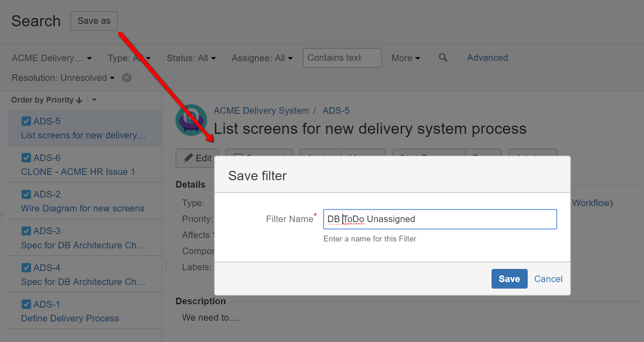Viewport: 644px width, 342px height.
Task: Open the ADS-3 Spec for DB Architecture summary
Action: 83,245
